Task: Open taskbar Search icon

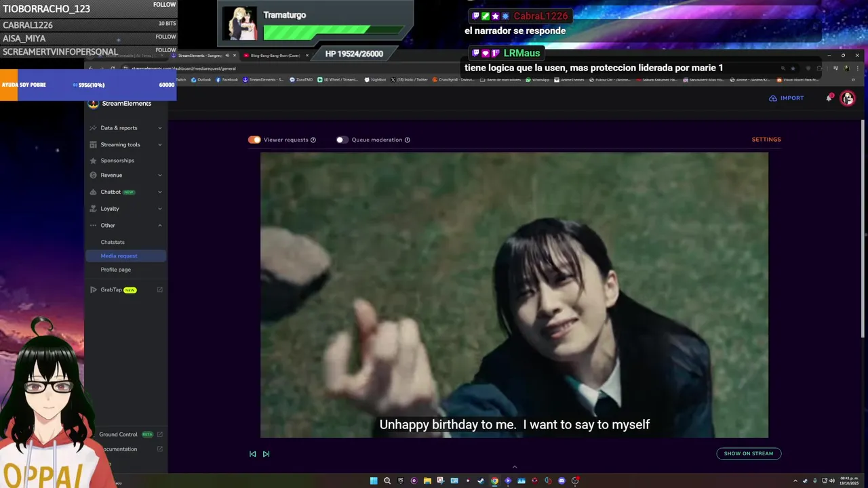Action: [x=387, y=481]
